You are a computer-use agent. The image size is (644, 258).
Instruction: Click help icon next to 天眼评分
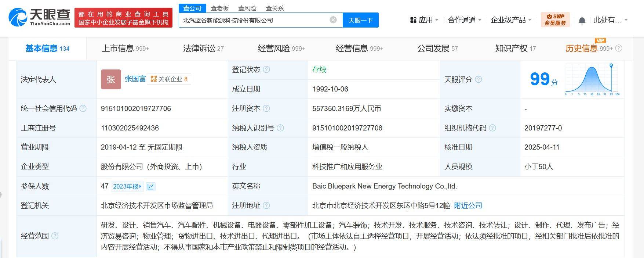coord(479,79)
